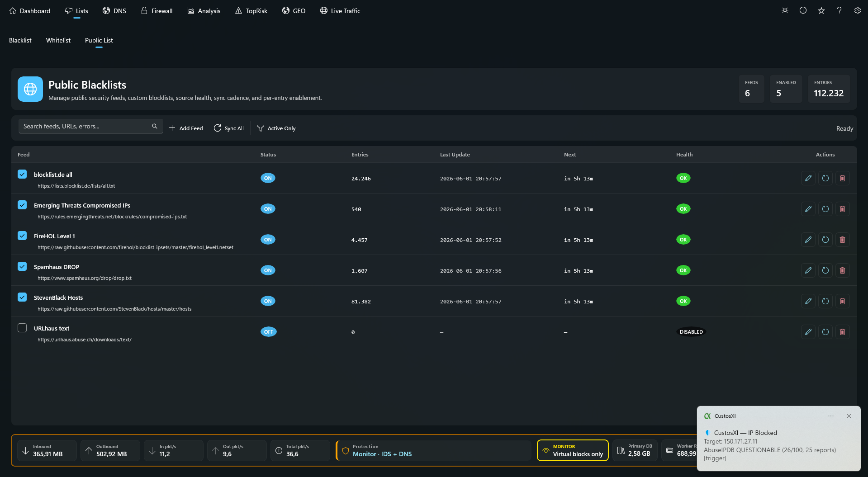Image resolution: width=868 pixels, height=477 pixels.
Task: Click the Sync All button
Action: coord(228,128)
